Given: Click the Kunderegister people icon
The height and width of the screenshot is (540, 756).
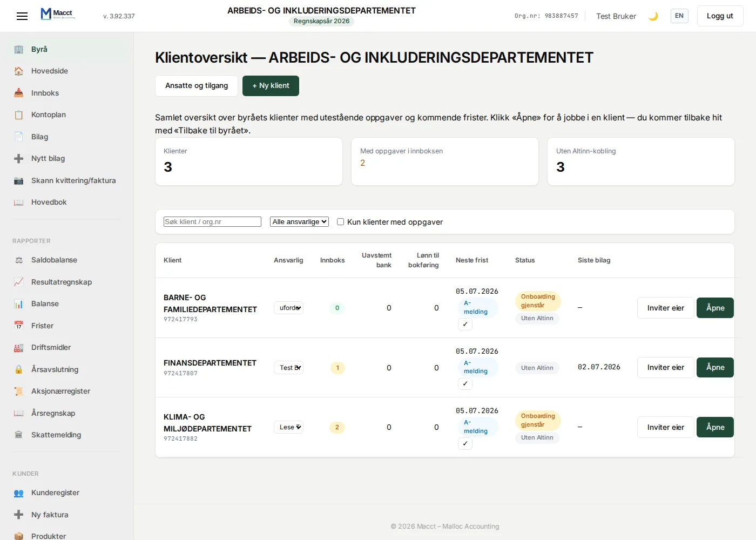Looking at the screenshot, I should (19, 493).
